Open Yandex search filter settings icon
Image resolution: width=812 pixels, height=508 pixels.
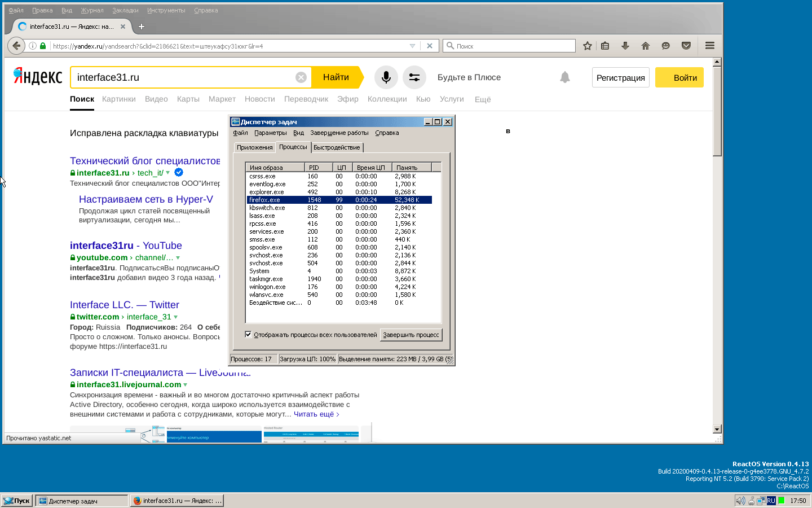[414, 77]
